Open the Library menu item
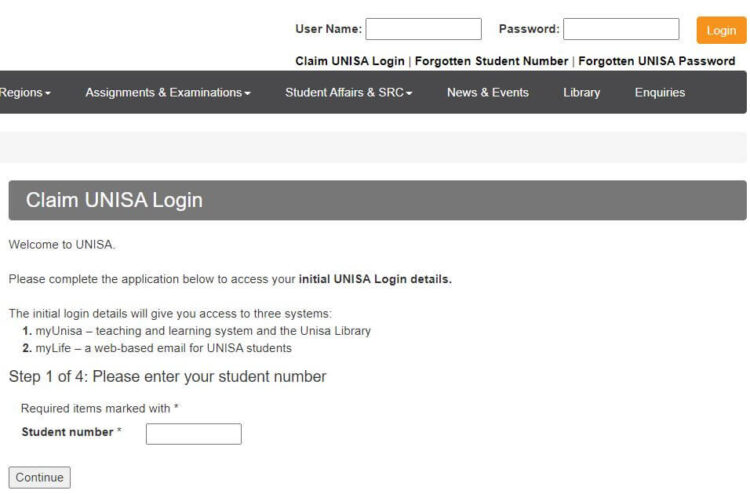The width and height of the screenshot is (750, 494). 581,92
